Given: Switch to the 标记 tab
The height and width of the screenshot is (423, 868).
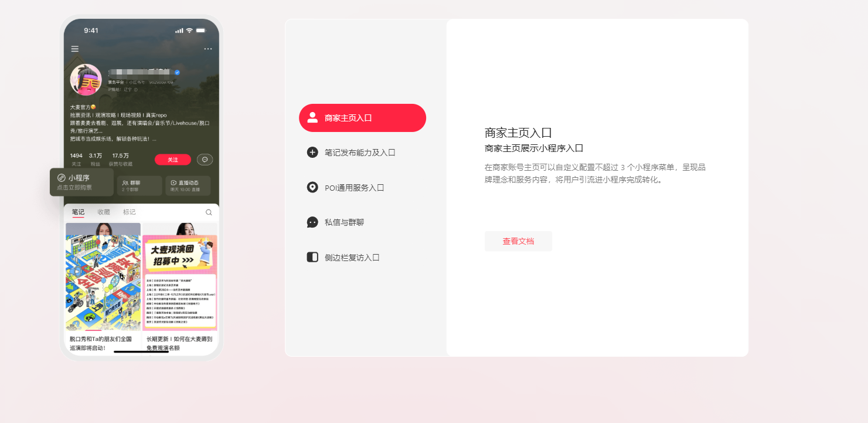Looking at the screenshot, I should (x=129, y=212).
